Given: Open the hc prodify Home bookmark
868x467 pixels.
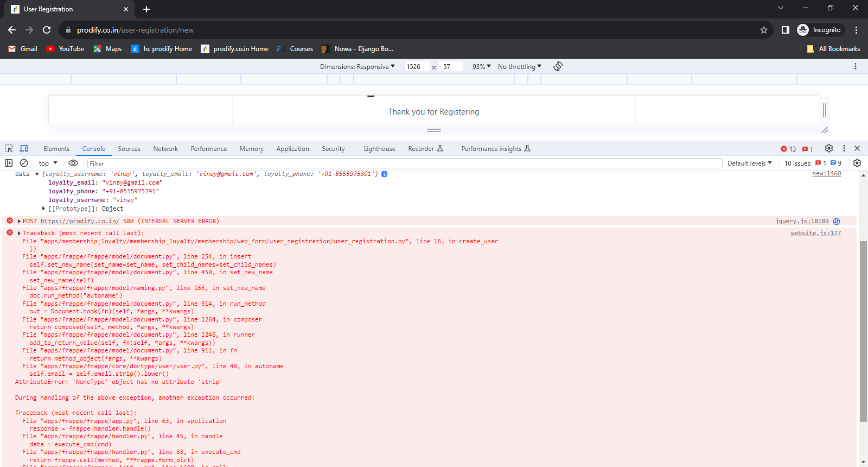Looking at the screenshot, I should point(162,49).
